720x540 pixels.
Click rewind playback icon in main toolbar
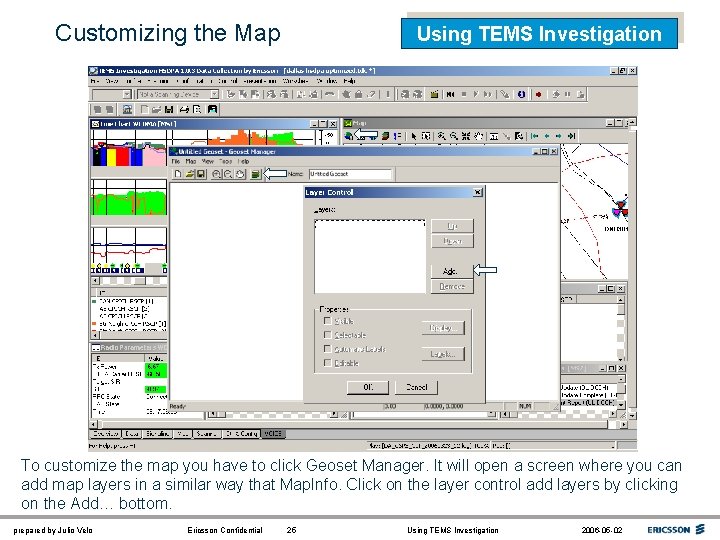450,94
